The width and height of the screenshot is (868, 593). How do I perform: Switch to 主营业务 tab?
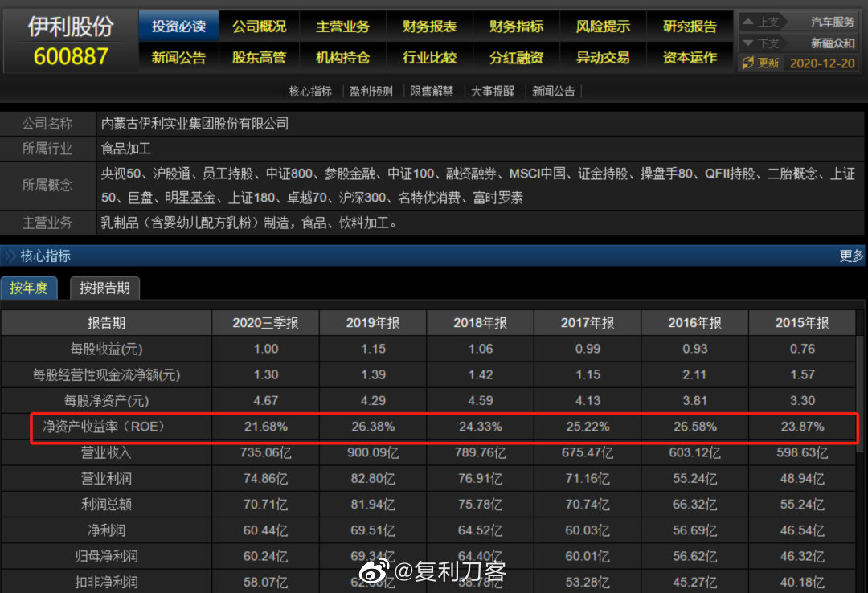click(342, 26)
